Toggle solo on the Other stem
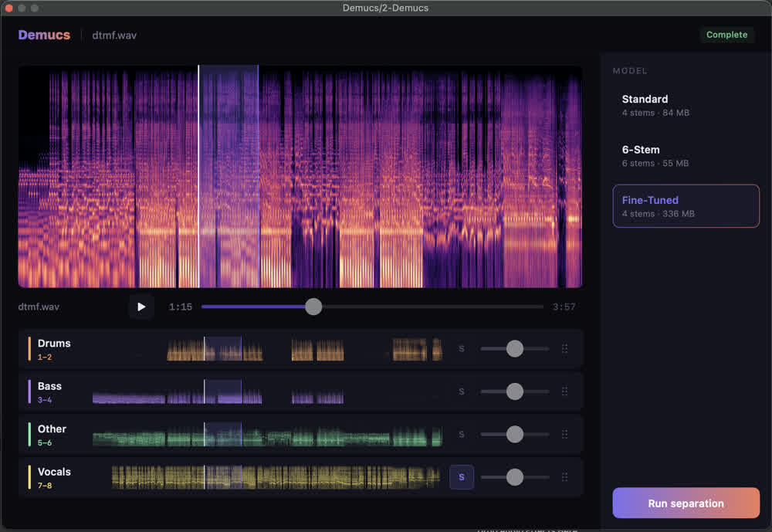This screenshot has height=532, width=772. click(x=462, y=435)
